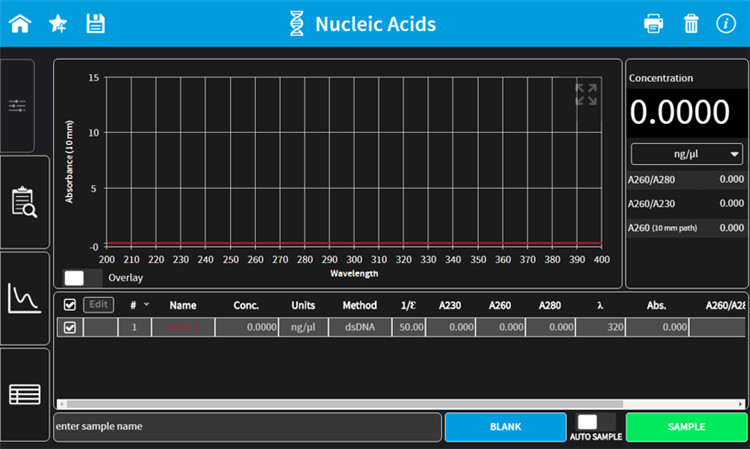This screenshot has width=750, height=449.
Task: Print results using the printer icon
Action: point(653,23)
